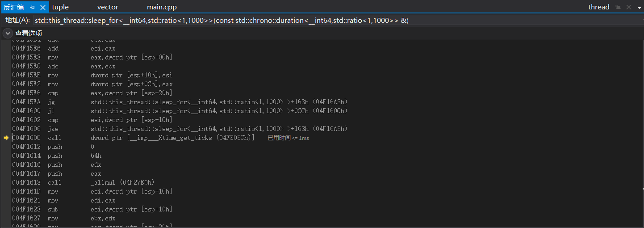Click address 004F1617
Screen dimensions: 644x228
pos(26,173)
